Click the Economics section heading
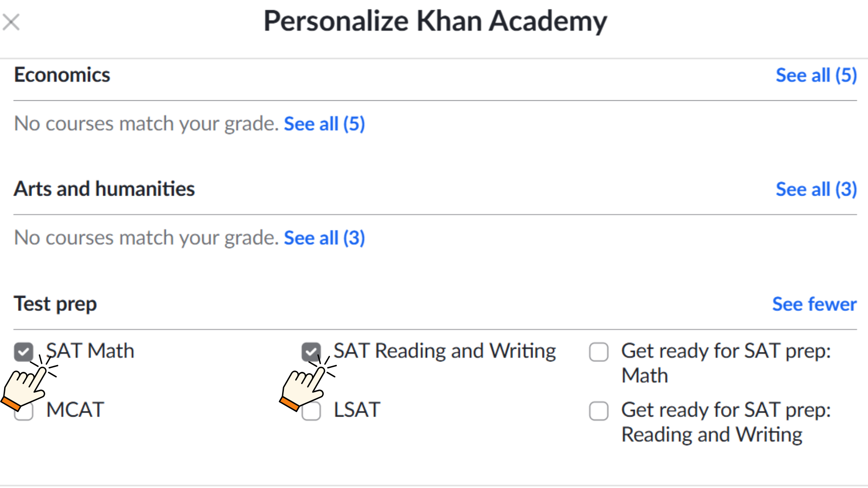 click(x=62, y=75)
